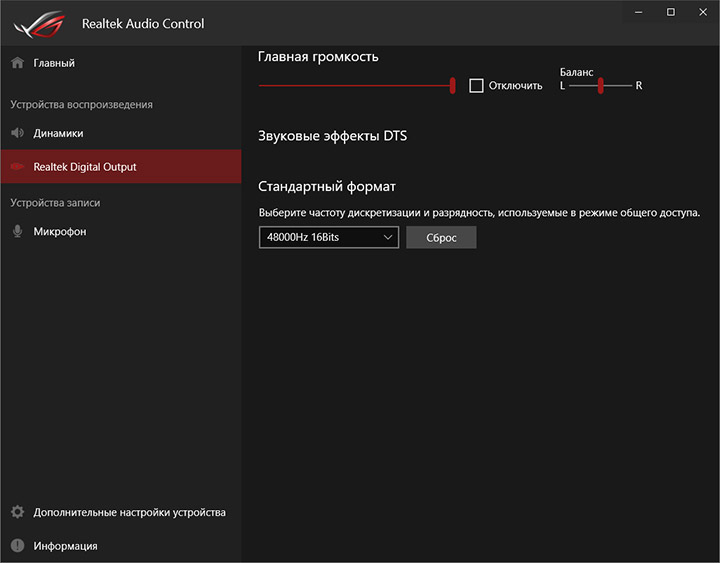Open Дополнительные настройки устройства
The width and height of the screenshot is (720, 563).
coord(129,512)
